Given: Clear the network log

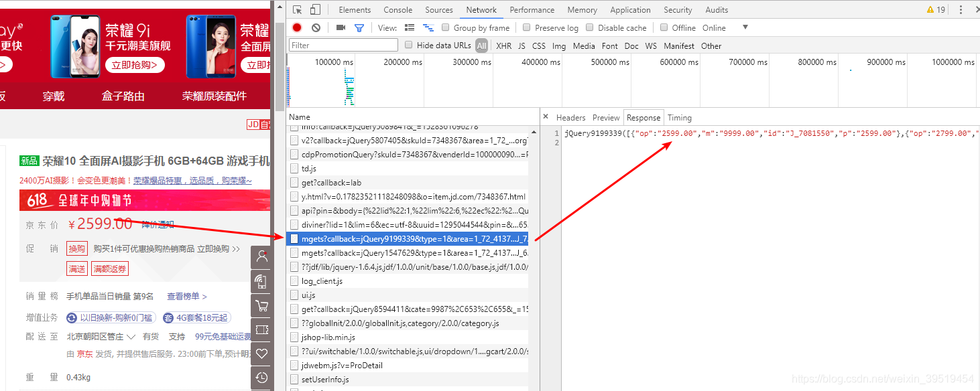Looking at the screenshot, I should [x=316, y=27].
